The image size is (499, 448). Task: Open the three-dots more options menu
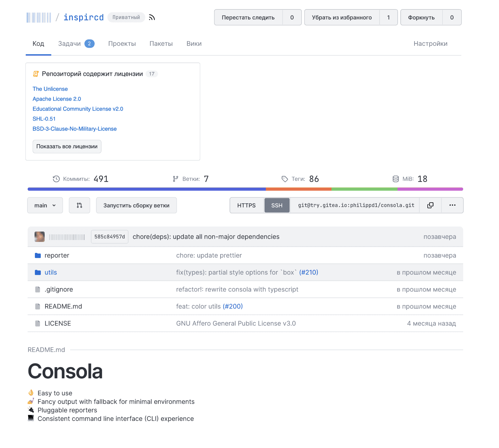point(452,205)
